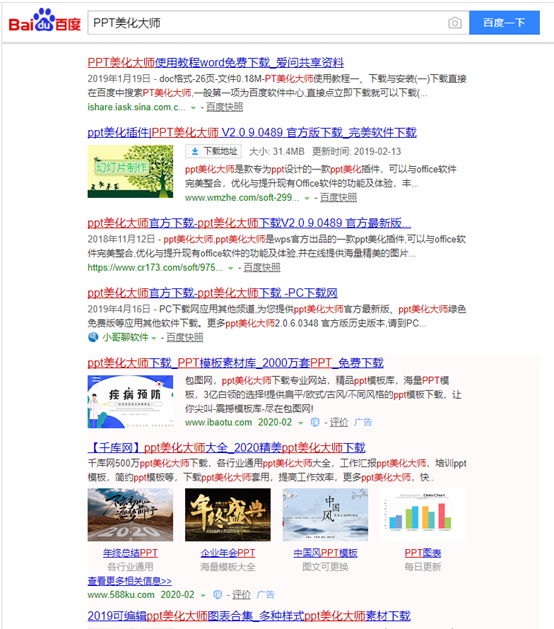The height and width of the screenshot is (629, 554).
Task: Expand dropdown arrow next to 588ku.com 2020-02
Action: (203, 595)
